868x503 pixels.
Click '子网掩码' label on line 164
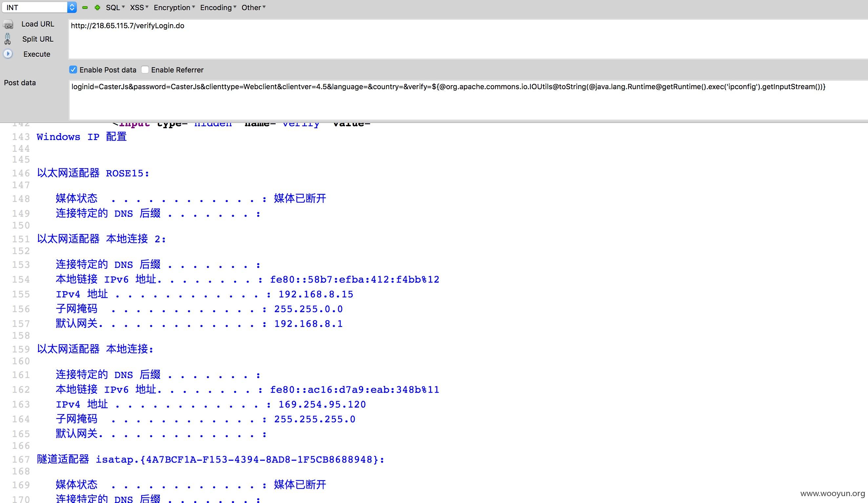pyautogui.click(x=77, y=419)
